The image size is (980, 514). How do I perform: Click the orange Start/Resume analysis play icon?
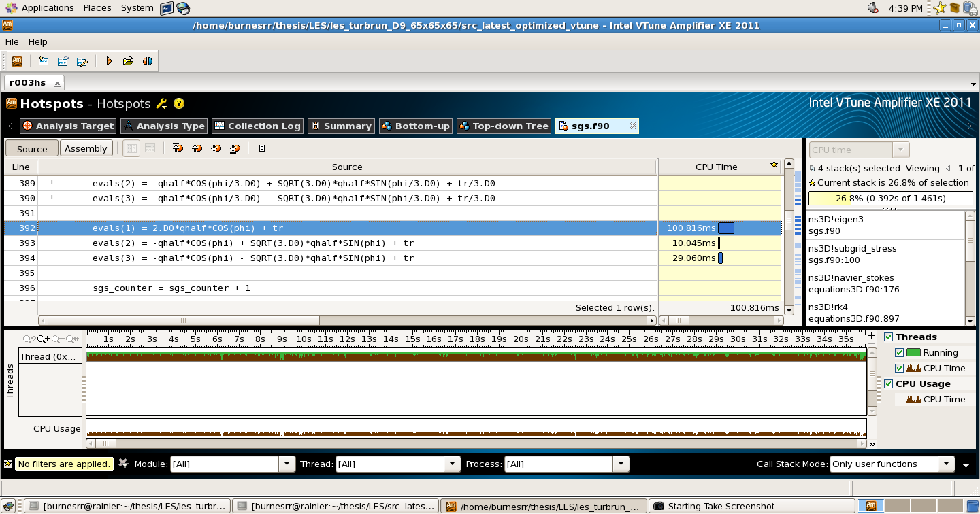coord(109,61)
